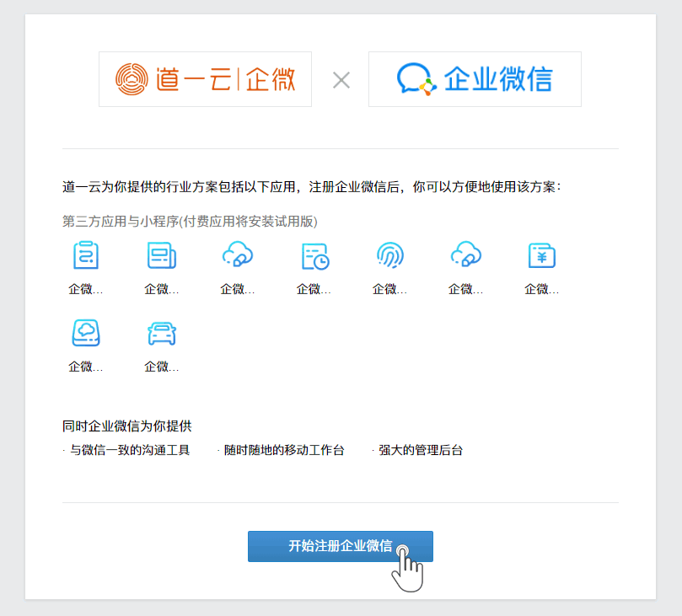This screenshot has width=682, height=616.
Task: Click the car-shaped 企微 app icon
Action: (x=161, y=333)
